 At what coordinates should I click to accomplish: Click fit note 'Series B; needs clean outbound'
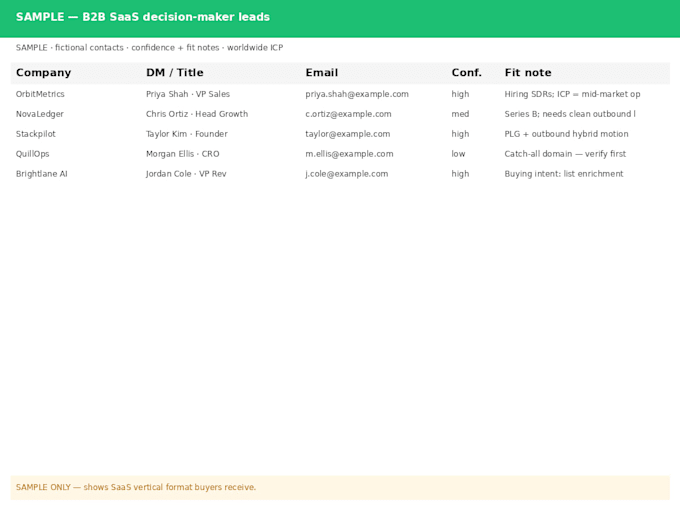click(570, 114)
